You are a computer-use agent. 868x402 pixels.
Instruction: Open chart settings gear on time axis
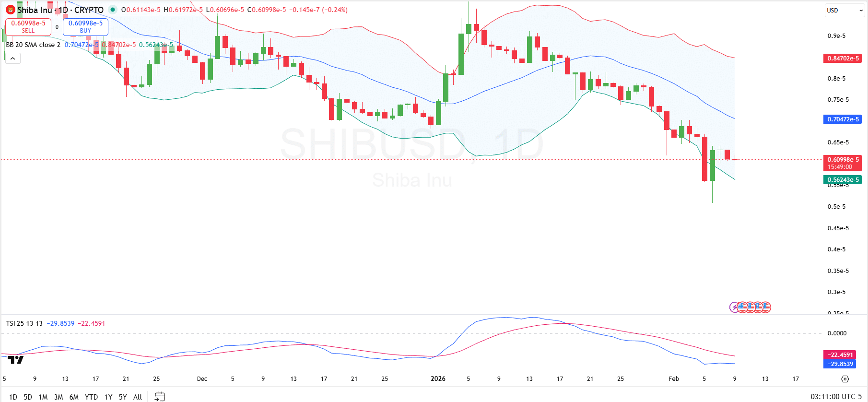coord(845,379)
